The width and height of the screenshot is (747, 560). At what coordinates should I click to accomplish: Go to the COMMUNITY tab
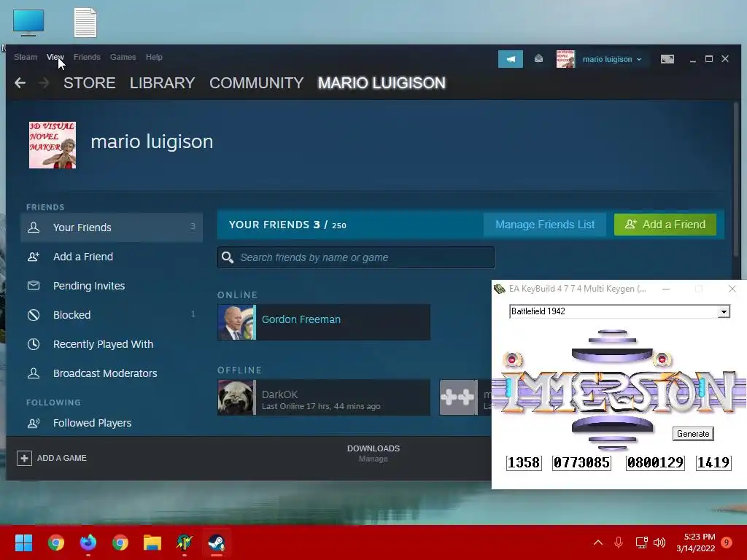tap(256, 83)
